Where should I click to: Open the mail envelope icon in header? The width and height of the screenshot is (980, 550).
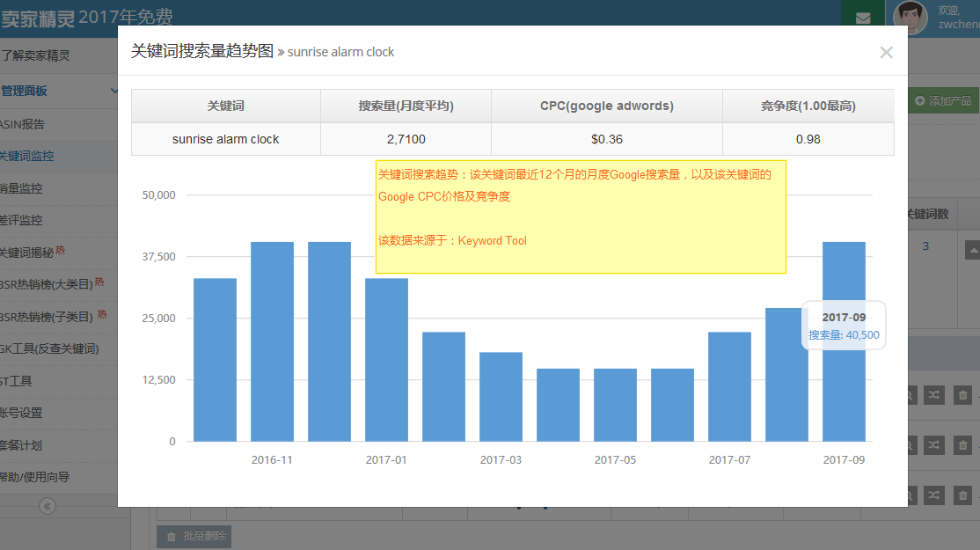pos(862,18)
